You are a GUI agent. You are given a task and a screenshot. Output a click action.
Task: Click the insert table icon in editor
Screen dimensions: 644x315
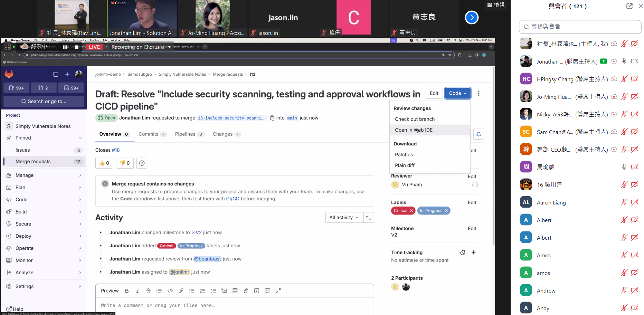[235, 291]
